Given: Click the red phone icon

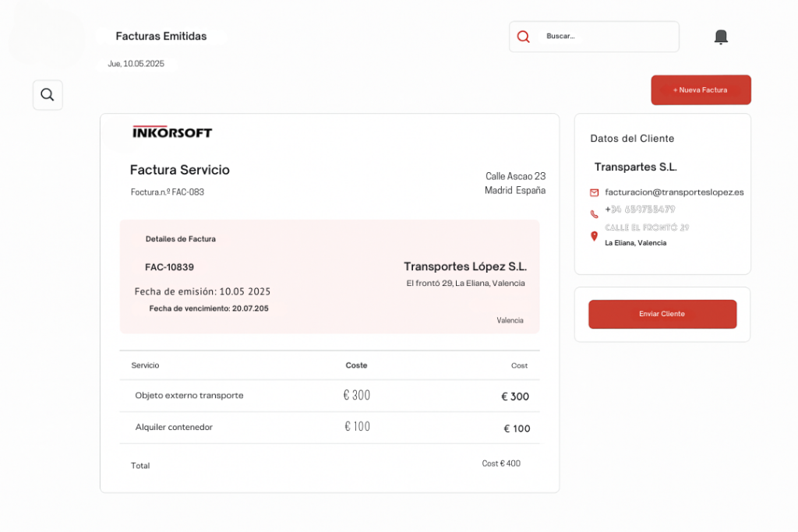Looking at the screenshot, I should [x=595, y=213].
